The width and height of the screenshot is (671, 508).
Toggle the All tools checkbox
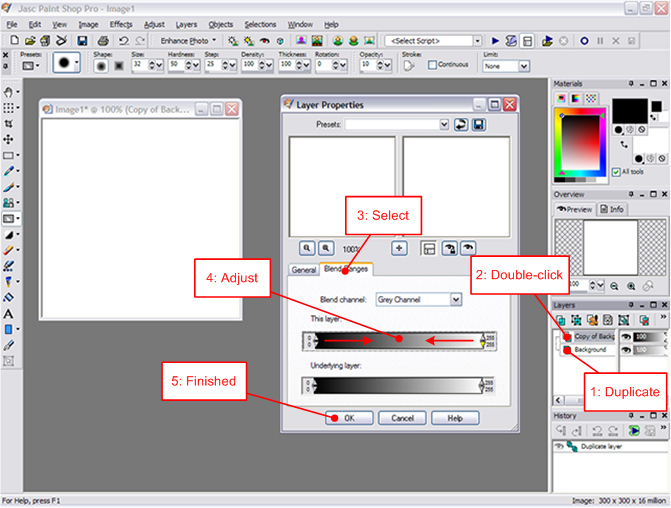616,172
